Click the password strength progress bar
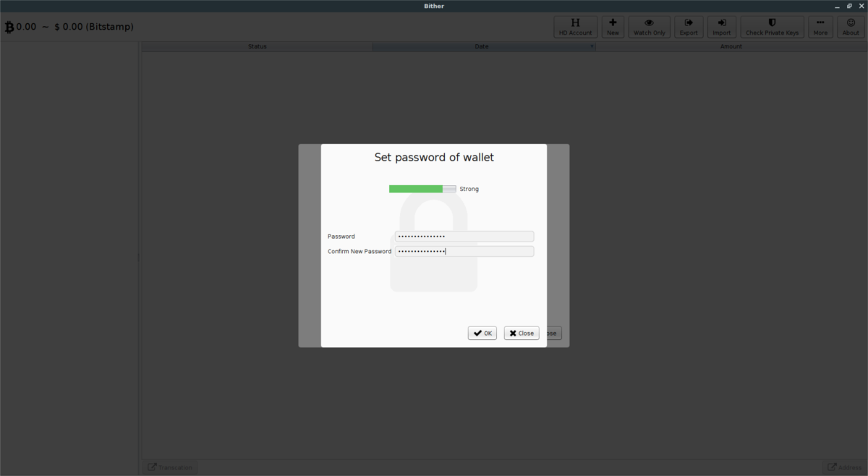Image resolution: width=868 pixels, height=476 pixels. click(422, 189)
